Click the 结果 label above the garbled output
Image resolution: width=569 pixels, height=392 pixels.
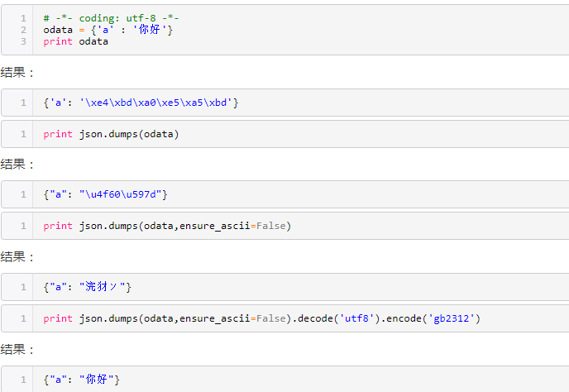(x=17, y=257)
